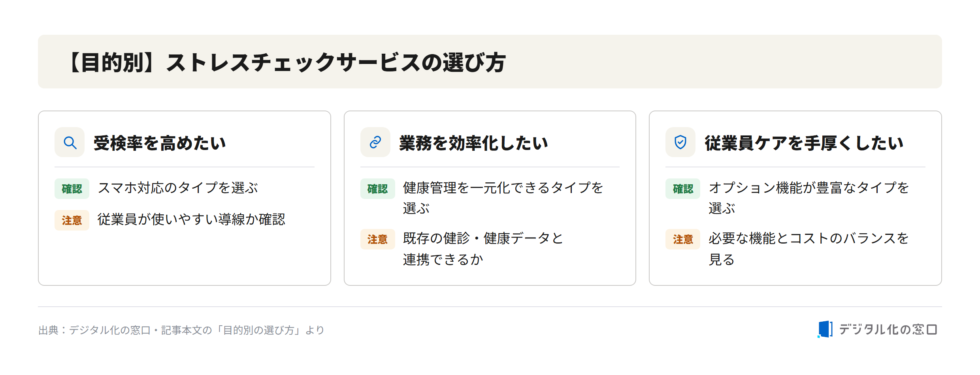Click the text スマホ対応のタイプを選ぶ

178,188
